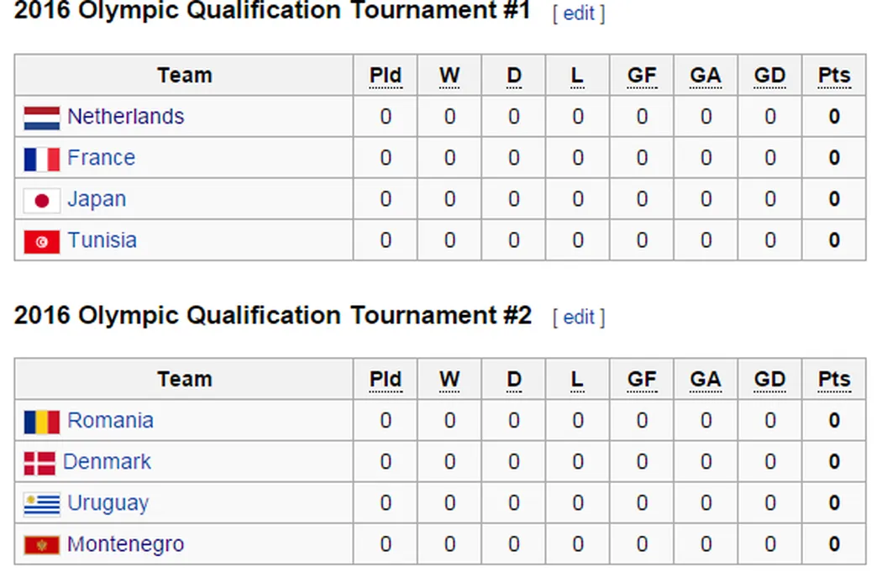The width and height of the screenshot is (882, 588).
Task: Open the Netherlands team link
Action: point(126,116)
